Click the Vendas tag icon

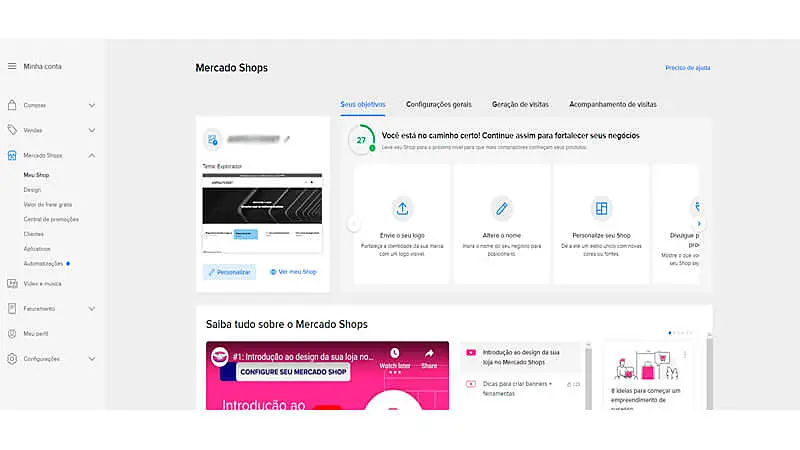pyautogui.click(x=12, y=130)
